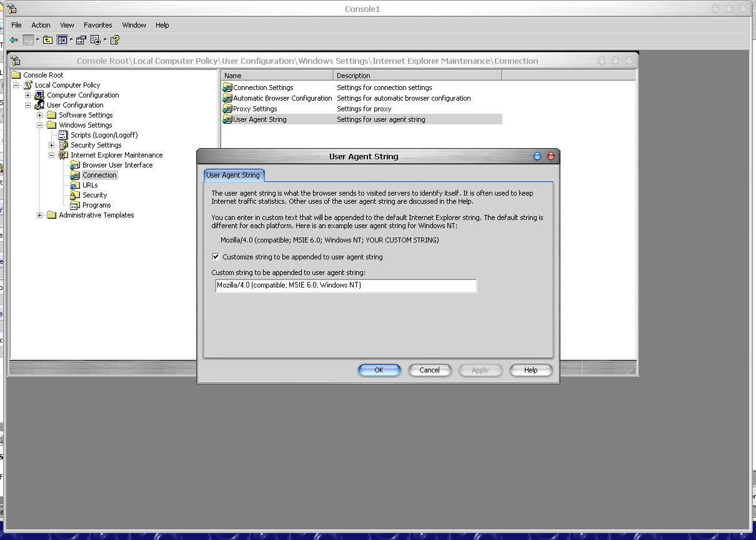Select the Proxy Settings row label
Image resolution: width=756 pixels, height=540 pixels.
point(255,109)
